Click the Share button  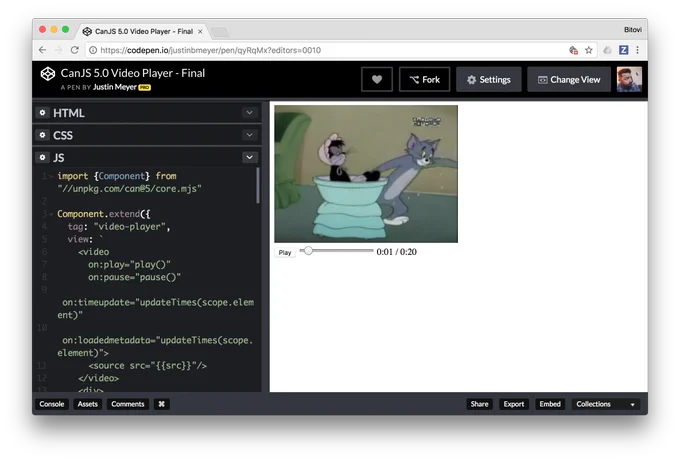pos(479,404)
